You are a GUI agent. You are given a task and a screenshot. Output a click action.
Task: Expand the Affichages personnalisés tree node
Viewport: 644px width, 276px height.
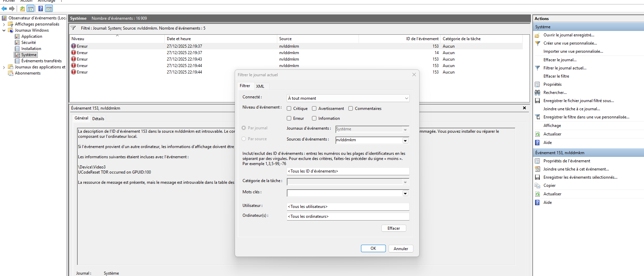coord(4,24)
